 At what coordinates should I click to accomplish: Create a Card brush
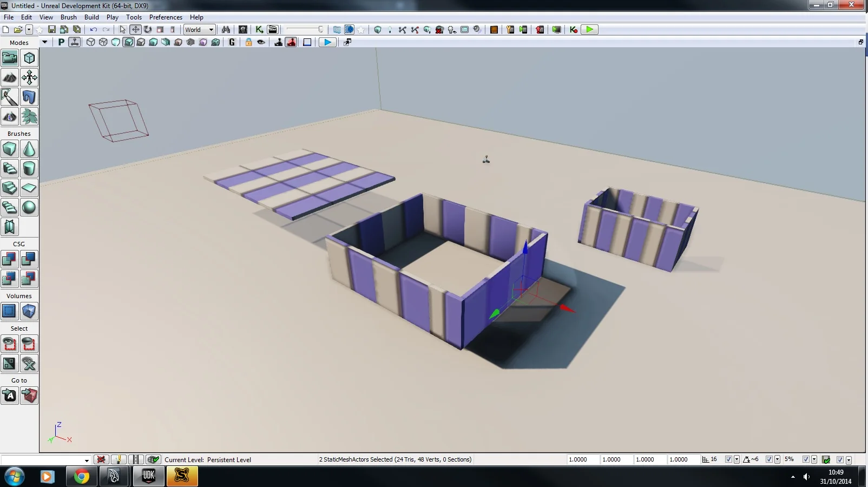[x=10, y=227]
